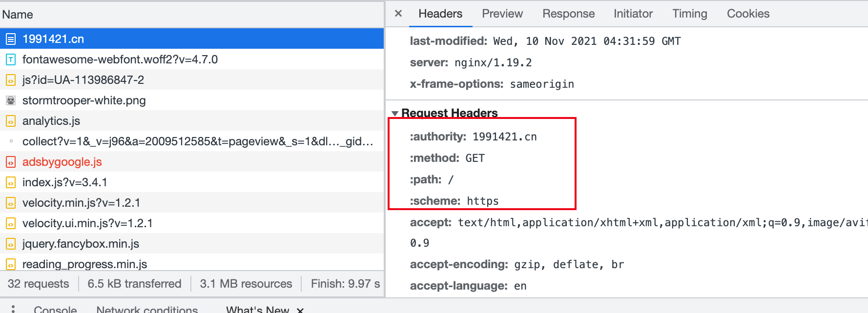
Task: Click the red icon beside adsbygoogle.js
Action: pyautogui.click(x=11, y=162)
